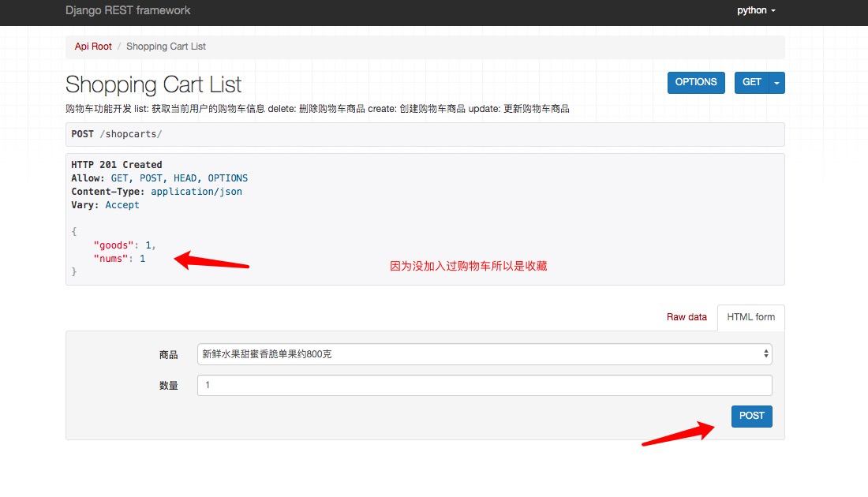
Task: Click the Shopping Cart List heading
Action: click(153, 84)
